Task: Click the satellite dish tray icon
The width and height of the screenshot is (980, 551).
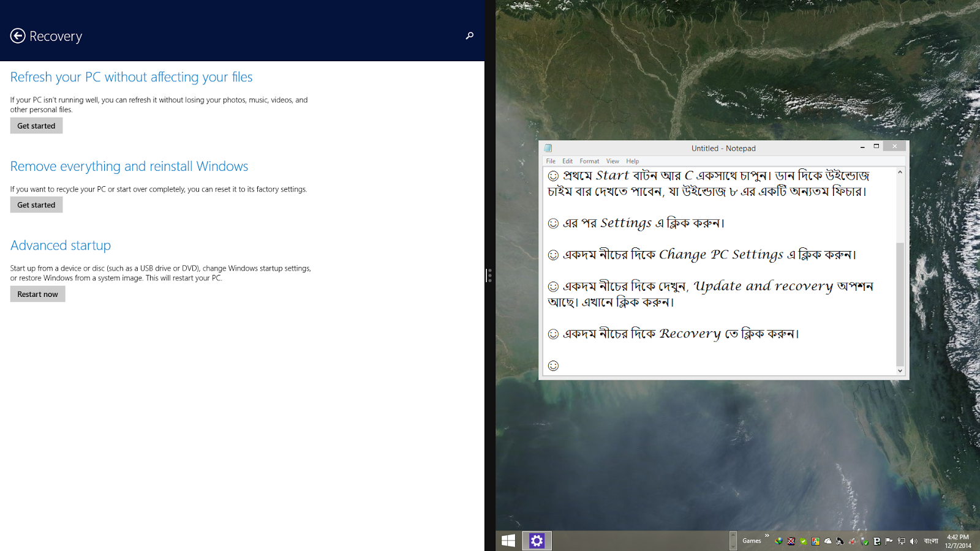Action: click(x=840, y=541)
